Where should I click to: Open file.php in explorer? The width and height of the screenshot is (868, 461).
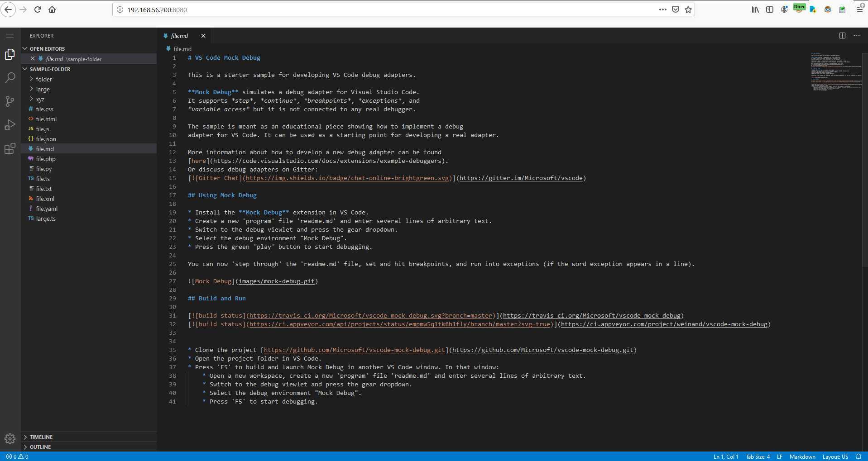point(89,159)
